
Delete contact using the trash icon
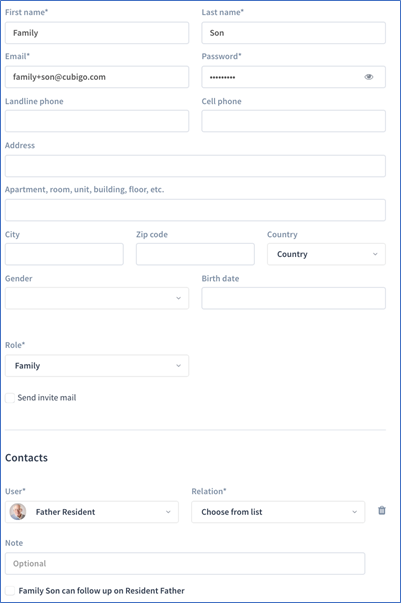(x=381, y=510)
